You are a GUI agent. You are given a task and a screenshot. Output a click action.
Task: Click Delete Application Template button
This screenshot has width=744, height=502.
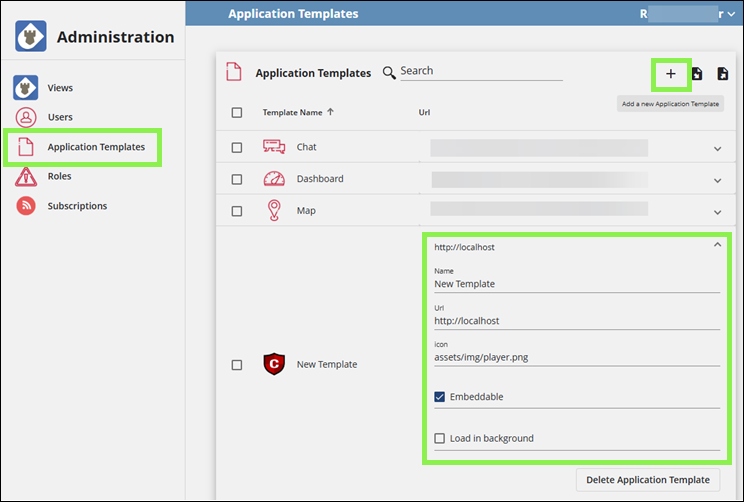[648, 480]
